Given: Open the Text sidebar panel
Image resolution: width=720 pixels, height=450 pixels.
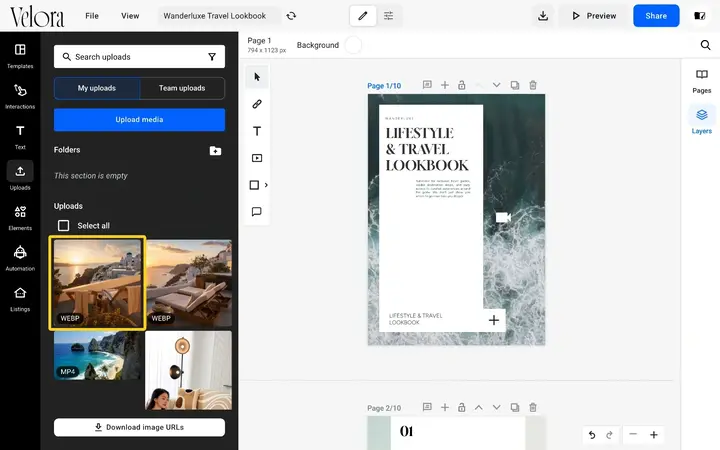Looking at the screenshot, I should [20, 137].
